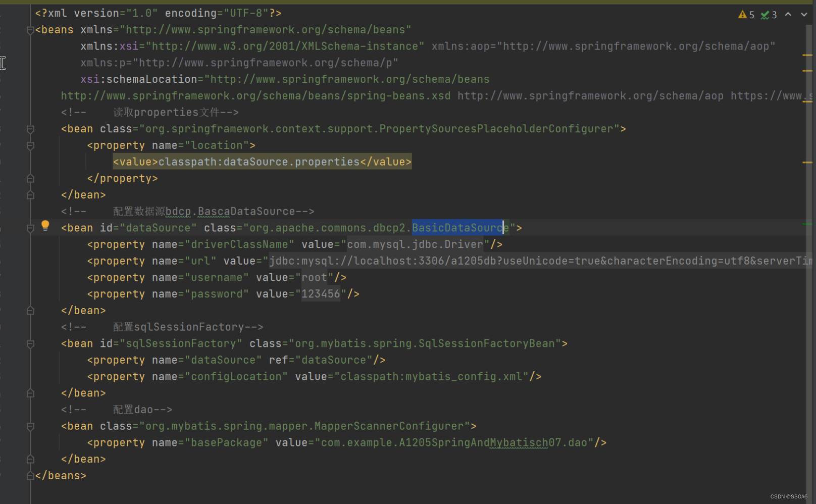This screenshot has width=816, height=504.
Task: Collapse the MapperScannerConfigurer bean fold marker
Action: click(x=30, y=427)
